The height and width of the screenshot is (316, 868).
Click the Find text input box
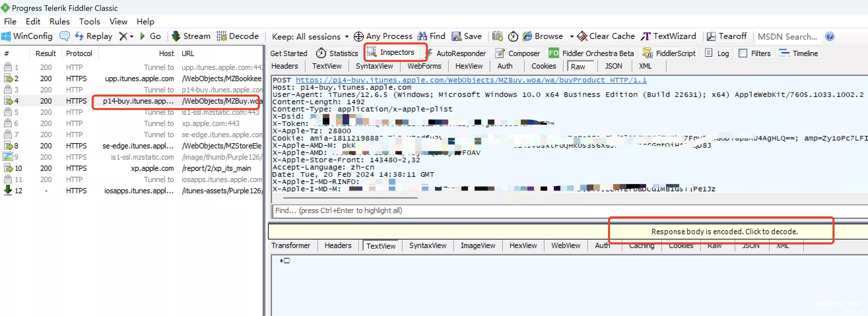[569, 211]
